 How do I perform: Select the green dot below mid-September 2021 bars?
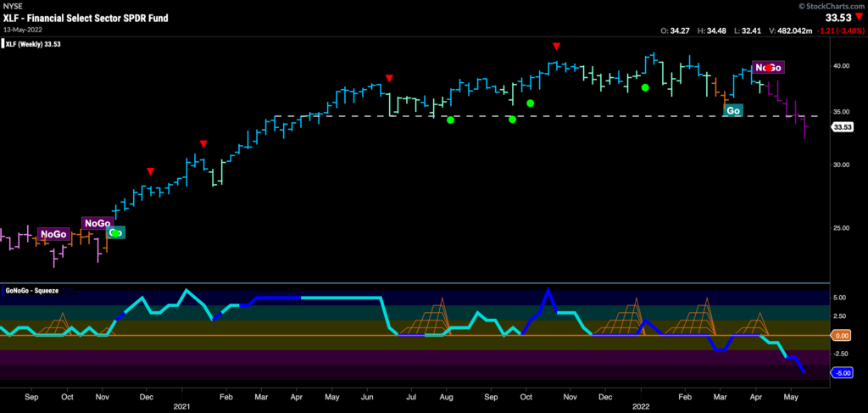coord(512,119)
